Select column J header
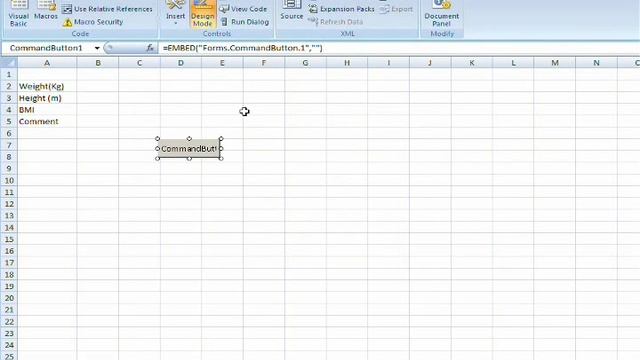The height and width of the screenshot is (360, 640). 430,63
